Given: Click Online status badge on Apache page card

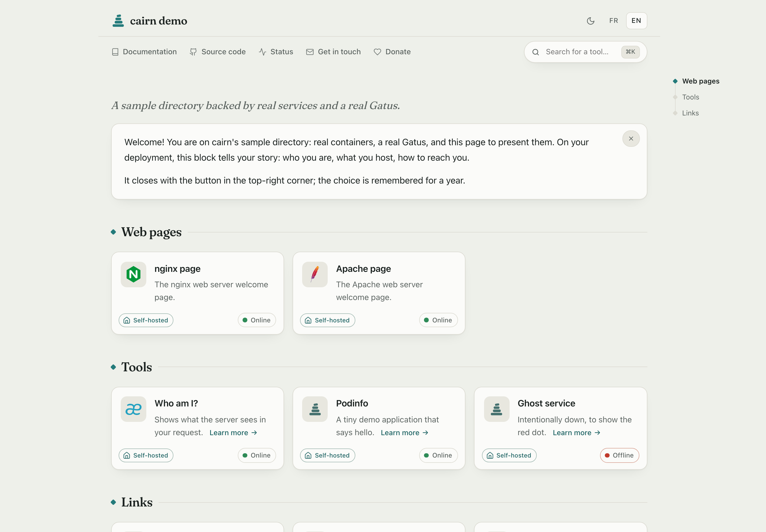Looking at the screenshot, I should [x=438, y=320].
